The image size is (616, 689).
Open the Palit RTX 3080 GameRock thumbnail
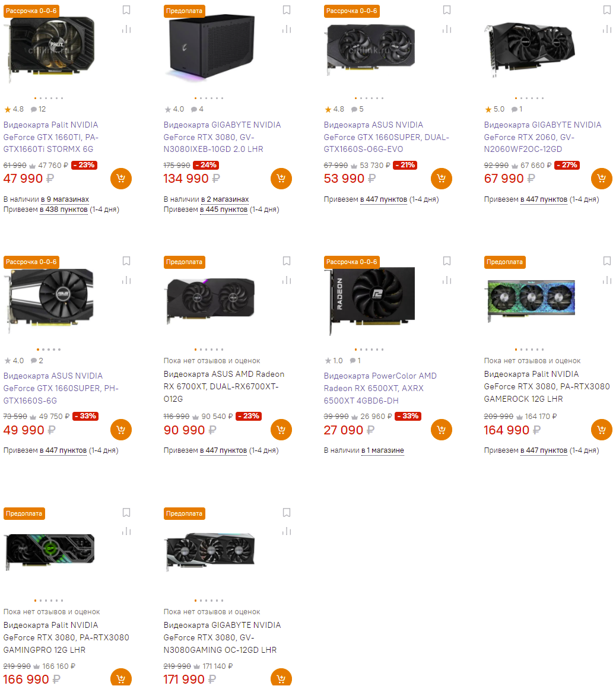point(531,299)
